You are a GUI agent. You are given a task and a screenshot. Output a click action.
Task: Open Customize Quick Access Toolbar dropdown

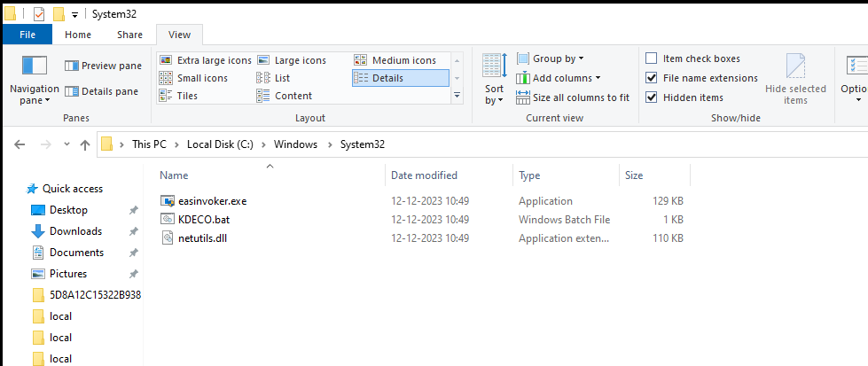click(x=74, y=15)
